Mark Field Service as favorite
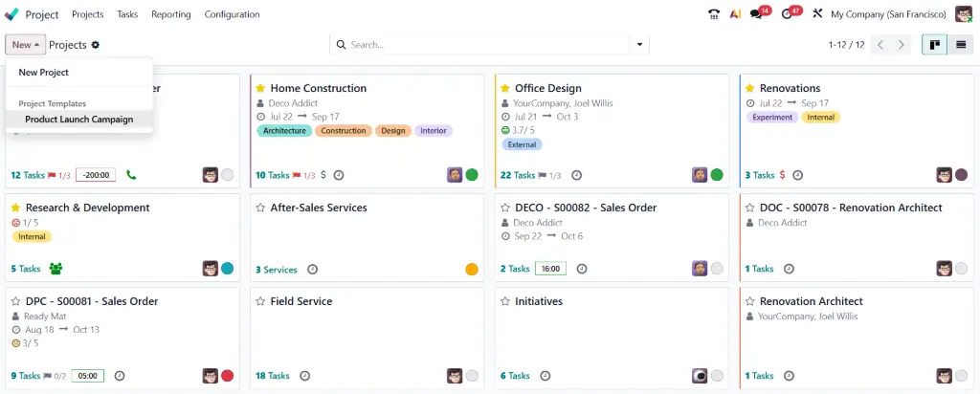The image size is (980, 394). 260,301
